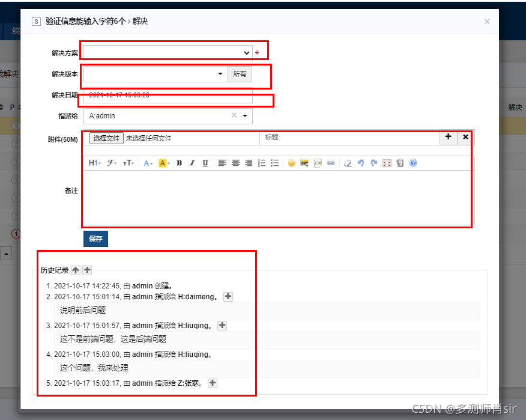Image resolution: width=526 pixels, height=420 pixels.
Task: Paste as plain text icon
Action: 400,163
